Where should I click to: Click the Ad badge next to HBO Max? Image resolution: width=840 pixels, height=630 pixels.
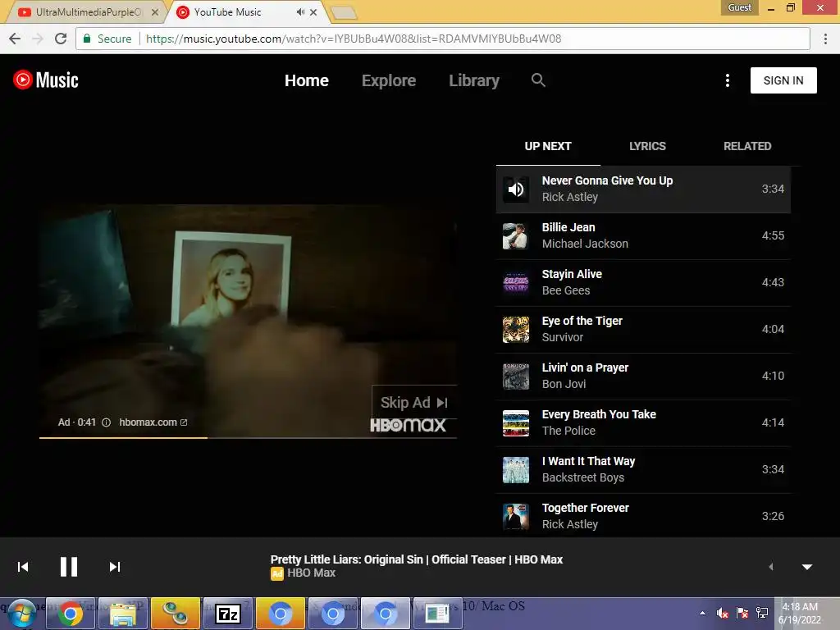pyautogui.click(x=277, y=573)
